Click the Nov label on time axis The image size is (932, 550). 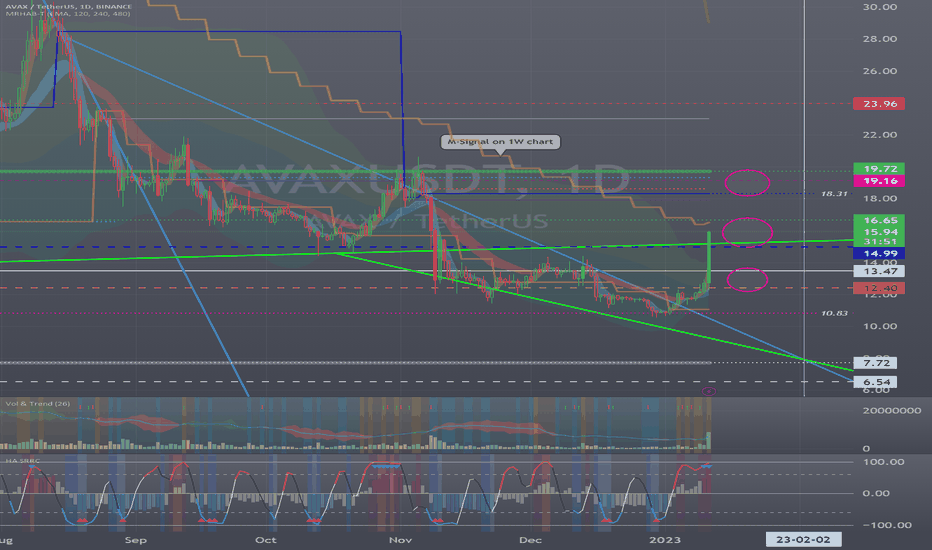[400, 540]
